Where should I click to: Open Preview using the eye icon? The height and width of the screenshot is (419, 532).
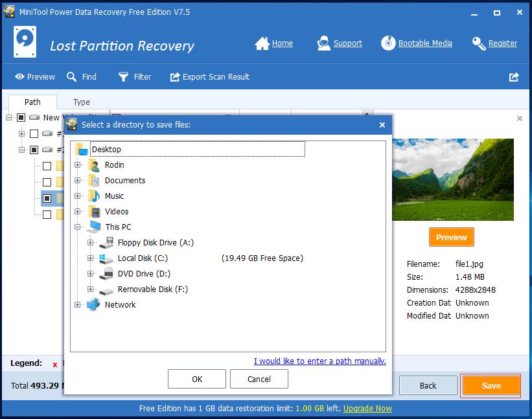19,76
